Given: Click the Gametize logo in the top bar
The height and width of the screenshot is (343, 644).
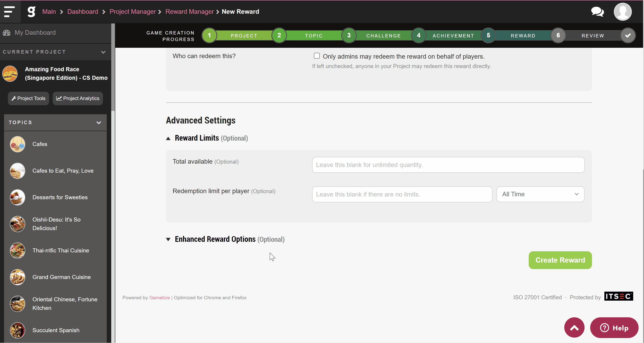Looking at the screenshot, I should click(31, 11).
